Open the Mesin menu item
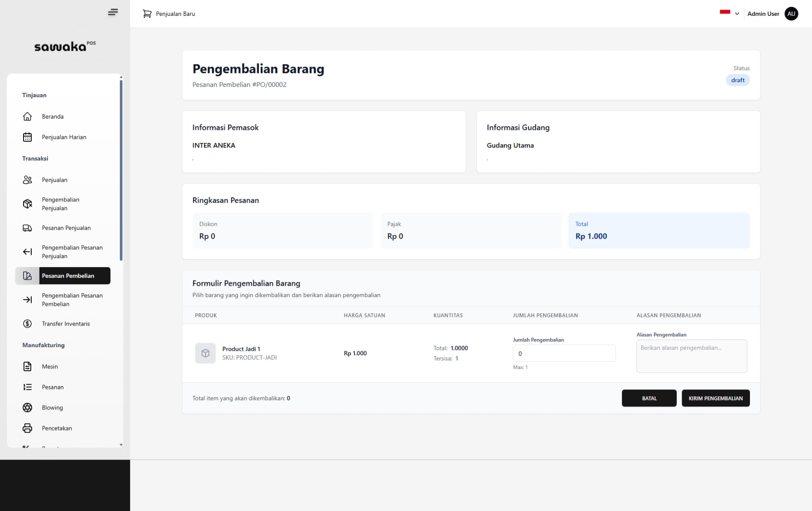 (50, 367)
